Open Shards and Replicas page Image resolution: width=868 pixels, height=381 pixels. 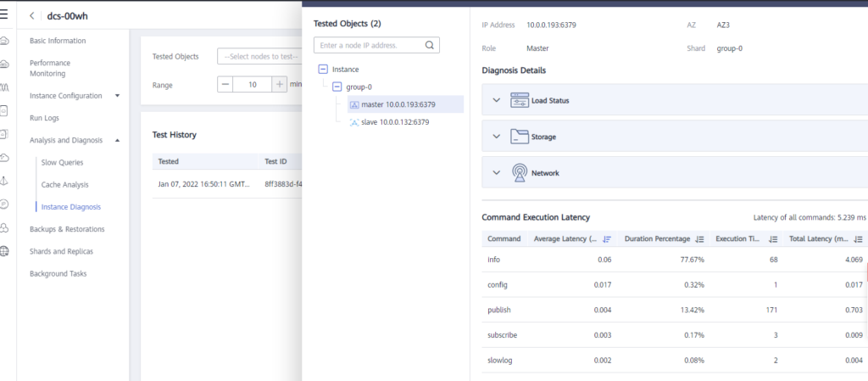(x=61, y=251)
